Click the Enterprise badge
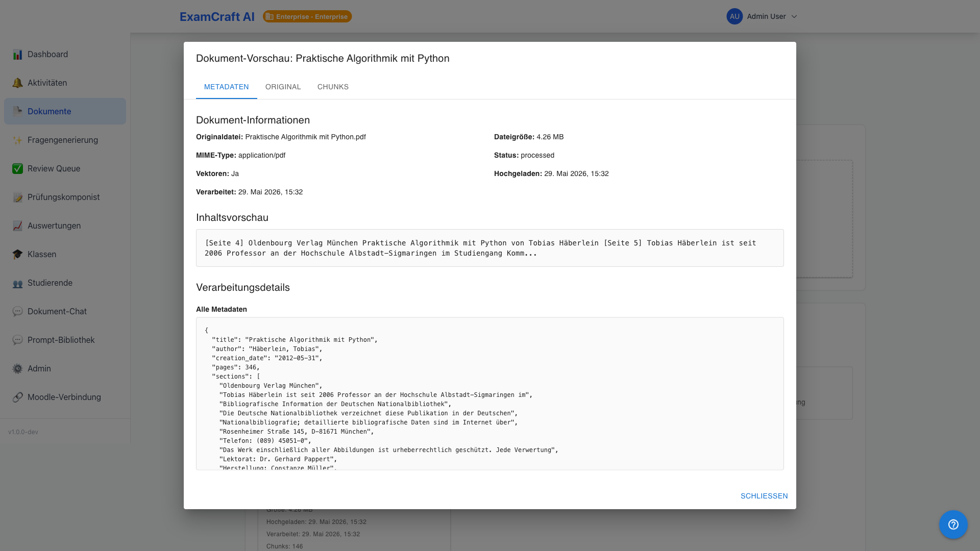980x551 pixels. 307,16
